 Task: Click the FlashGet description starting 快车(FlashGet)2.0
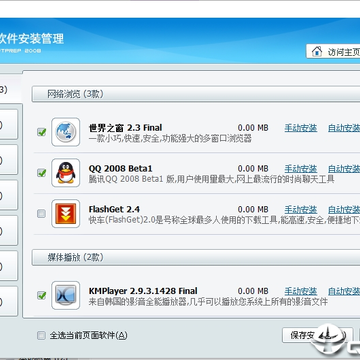coord(224,220)
